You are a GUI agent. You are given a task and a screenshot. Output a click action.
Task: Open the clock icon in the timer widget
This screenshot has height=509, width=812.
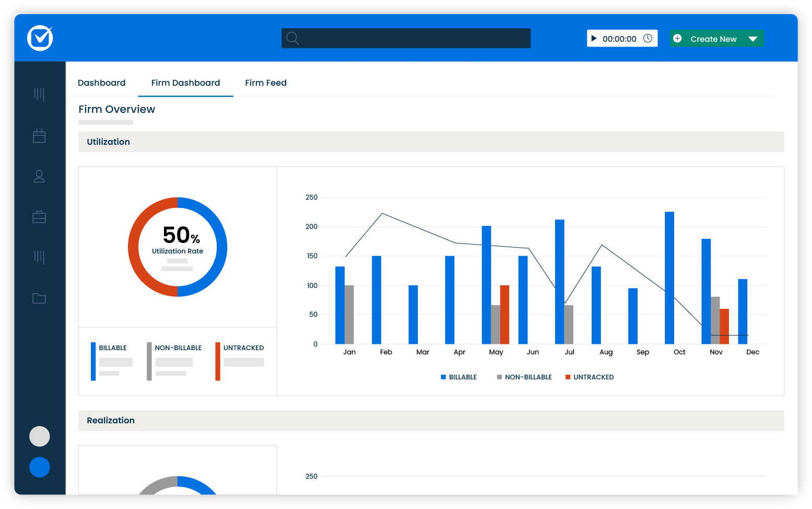tap(648, 38)
